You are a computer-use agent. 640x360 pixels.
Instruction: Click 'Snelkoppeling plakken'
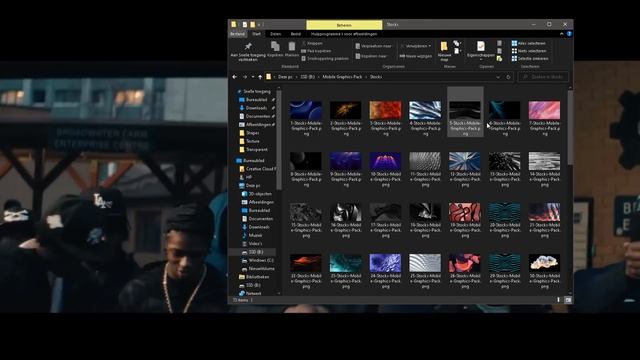tap(325, 59)
